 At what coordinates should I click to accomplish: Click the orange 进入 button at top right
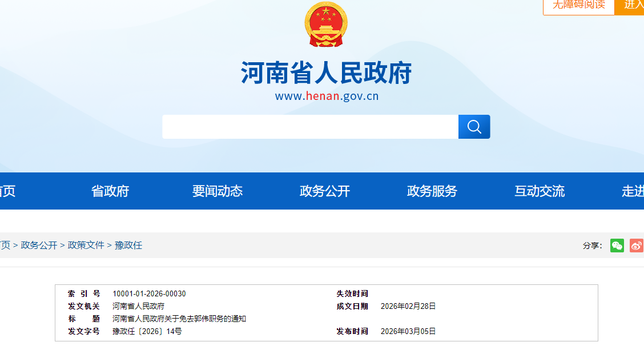point(631,5)
